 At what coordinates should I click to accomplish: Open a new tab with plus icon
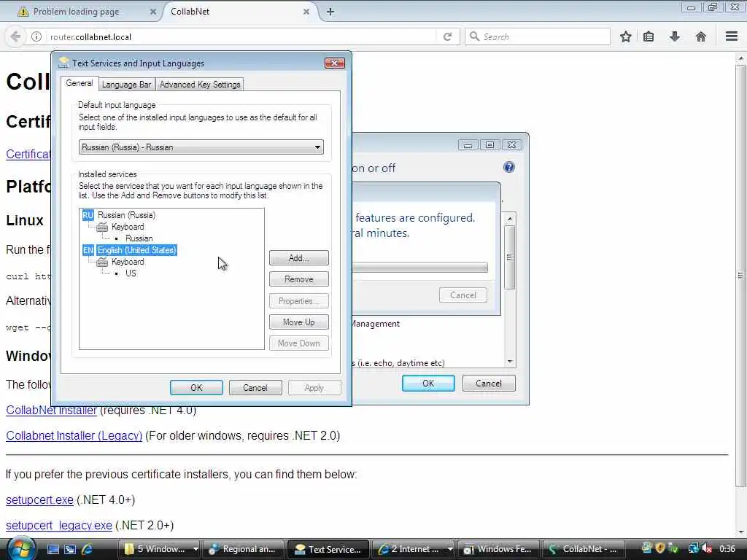coord(330,12)
